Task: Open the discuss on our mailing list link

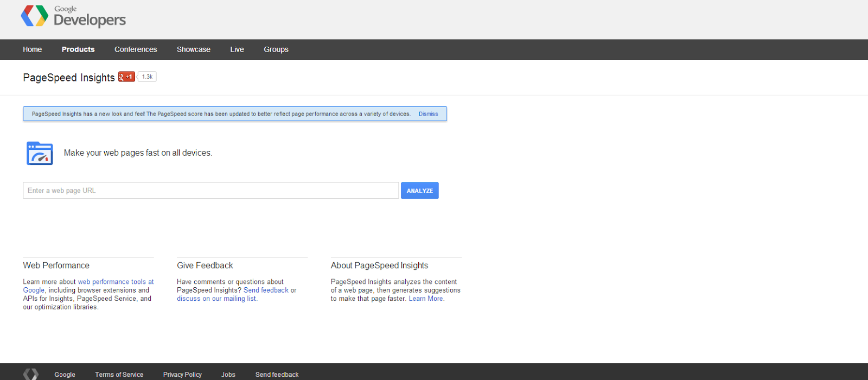Action: click(x=216, y=299)
